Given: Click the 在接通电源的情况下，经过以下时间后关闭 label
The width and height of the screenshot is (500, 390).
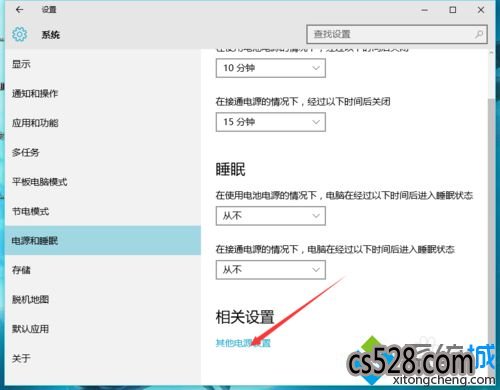Looking at the screenshot, I should click(303, 101).
